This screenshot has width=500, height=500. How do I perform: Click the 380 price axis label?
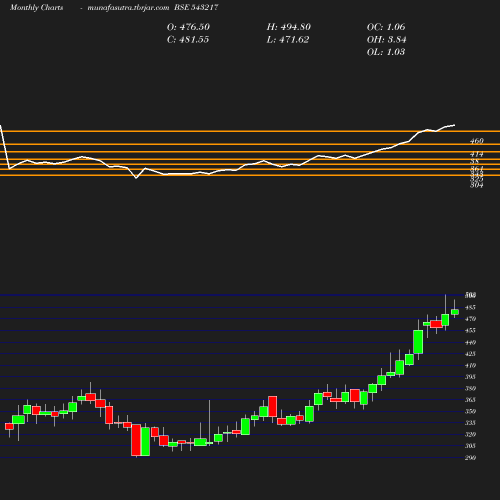point(470,388)
